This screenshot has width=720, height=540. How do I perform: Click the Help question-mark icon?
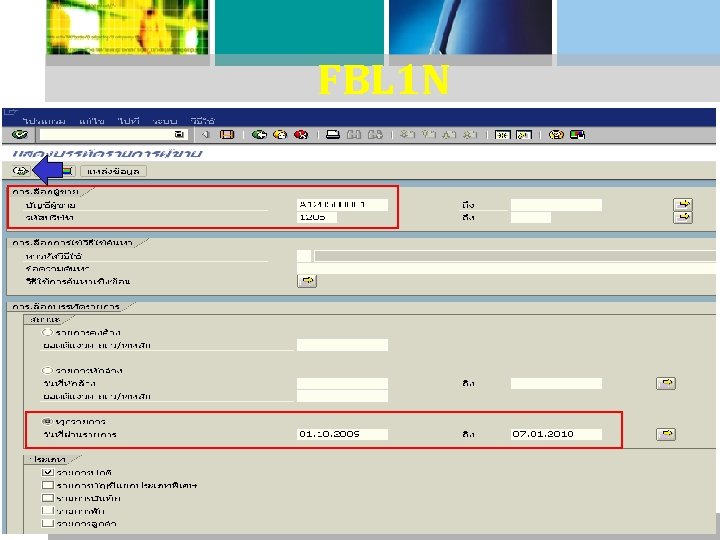pos(556,135)
